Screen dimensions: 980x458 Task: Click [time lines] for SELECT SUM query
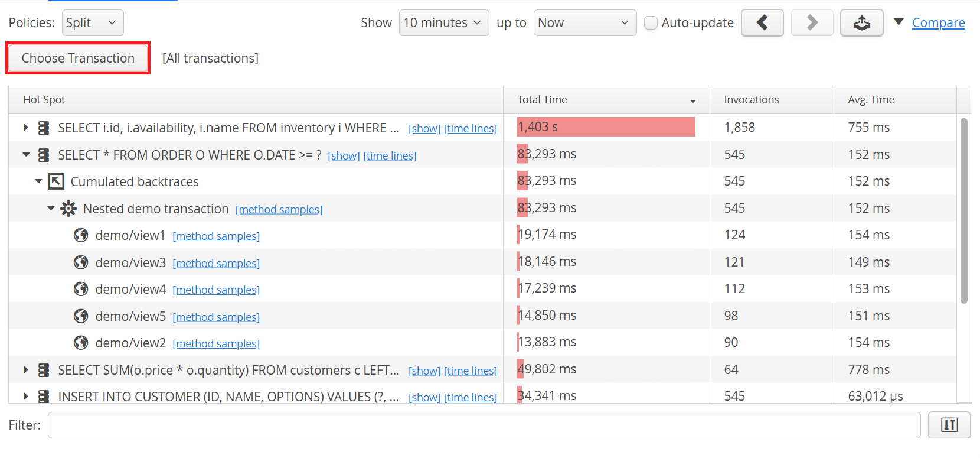471,371
